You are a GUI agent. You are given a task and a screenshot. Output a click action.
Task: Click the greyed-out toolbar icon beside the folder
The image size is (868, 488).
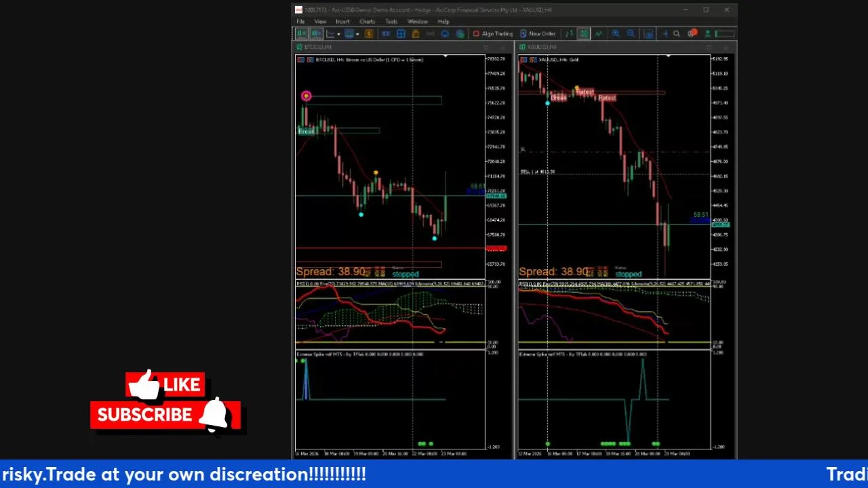(430, 34)
